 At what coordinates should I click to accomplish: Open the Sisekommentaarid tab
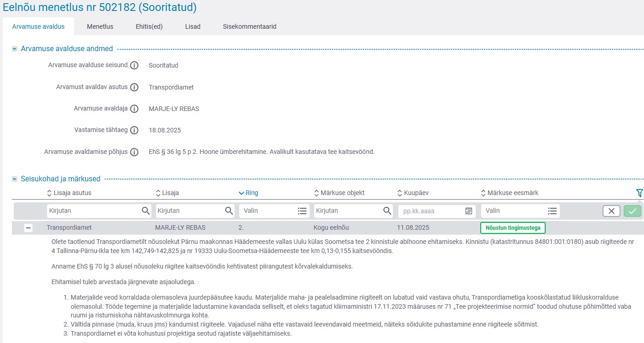(x=249, y=26)
